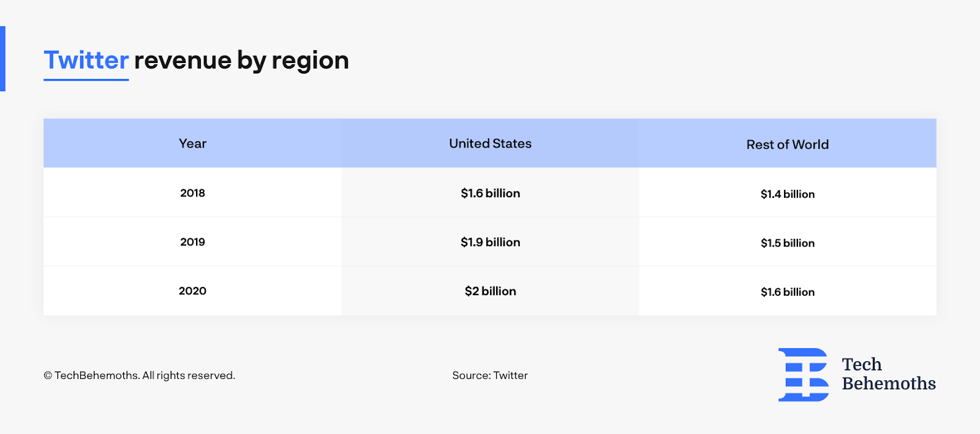The width and height of the screenshot is (980, 434).
Task: Click the $1.4 billion Rest of World cell
Action: tap(787, 194)
